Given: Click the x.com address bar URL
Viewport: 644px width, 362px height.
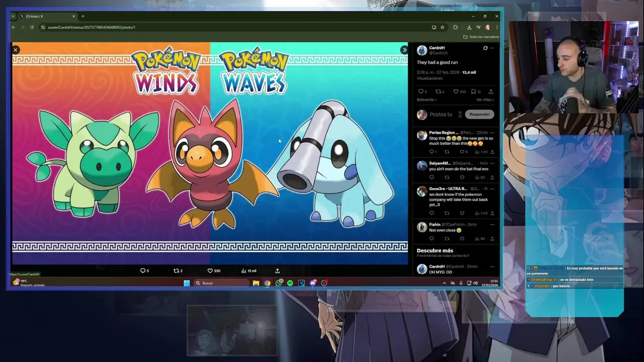Looking at the screenshot, I should click(92, 27).
